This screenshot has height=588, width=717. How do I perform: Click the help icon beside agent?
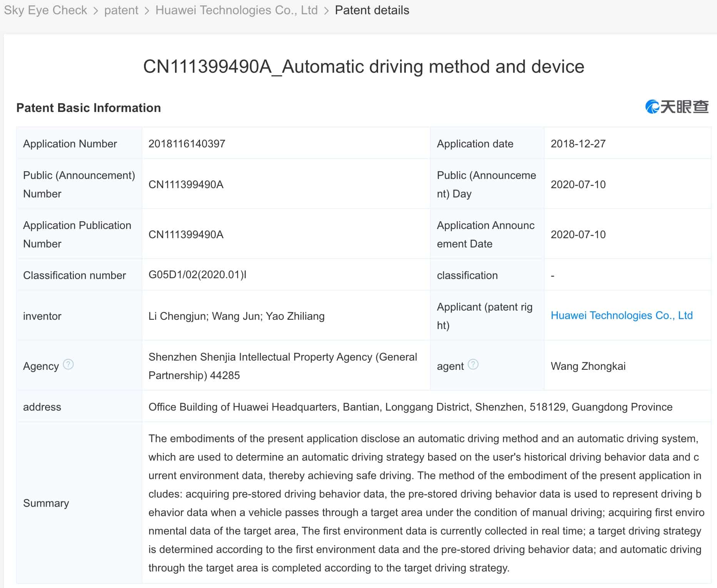point(473,364)
